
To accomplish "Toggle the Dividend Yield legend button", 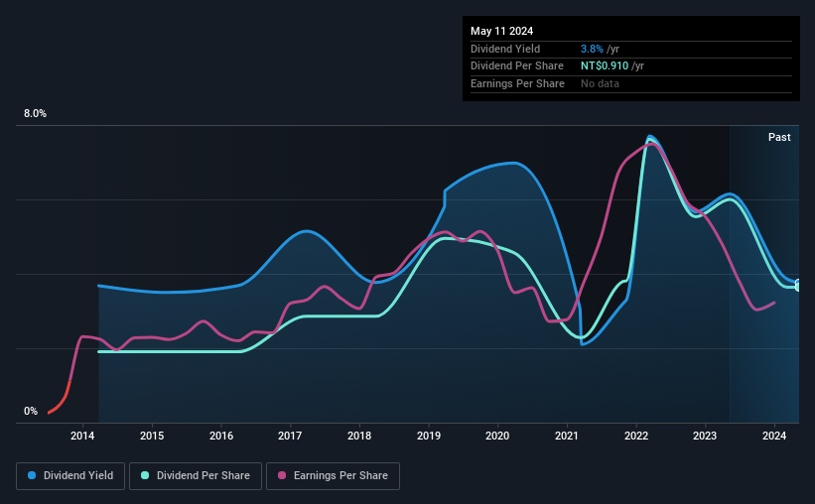I will (70, 476).
